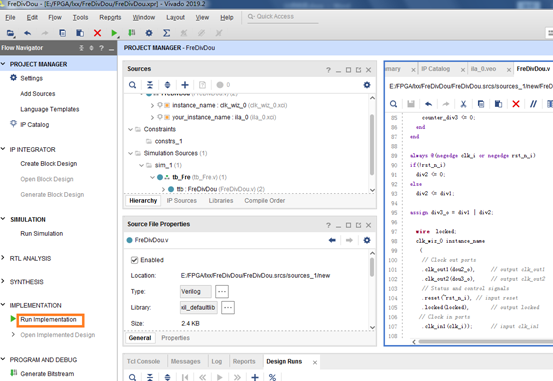Open help in Sources panel header

tap(328, 70)
